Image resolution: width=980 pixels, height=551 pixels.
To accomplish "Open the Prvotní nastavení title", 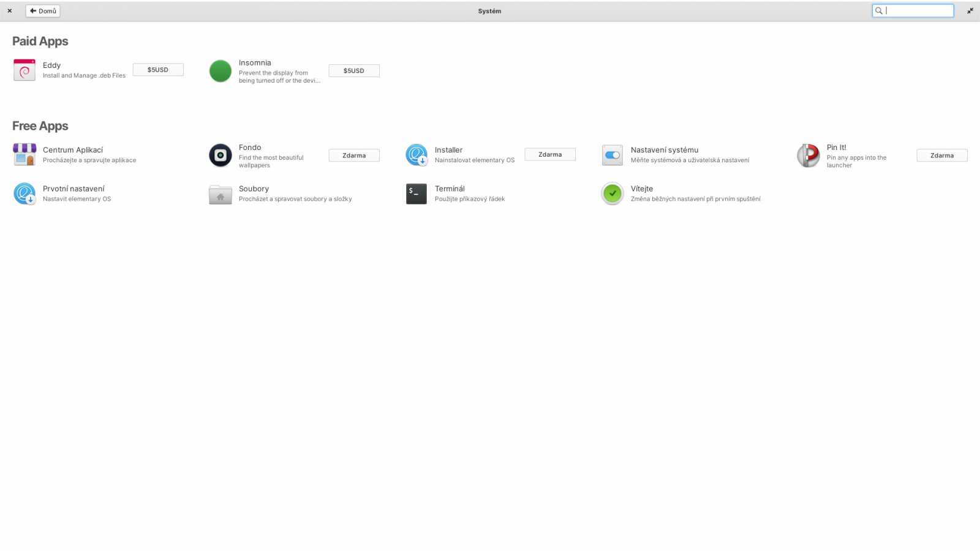I will 73,189.
